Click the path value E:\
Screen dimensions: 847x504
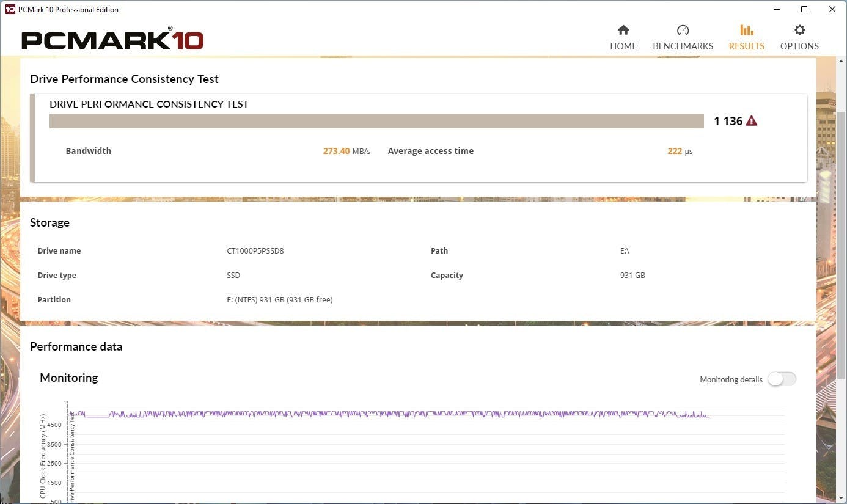(625, 250)
